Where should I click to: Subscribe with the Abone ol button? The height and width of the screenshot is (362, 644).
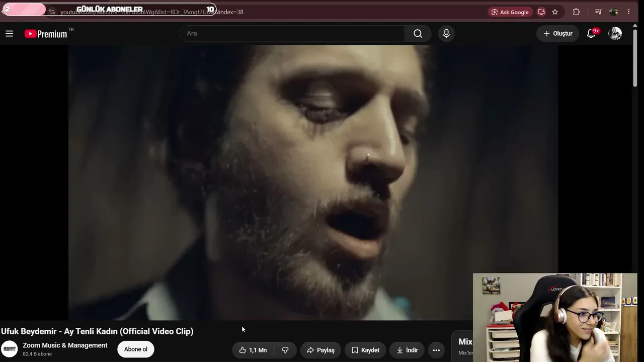coord(136,349)
